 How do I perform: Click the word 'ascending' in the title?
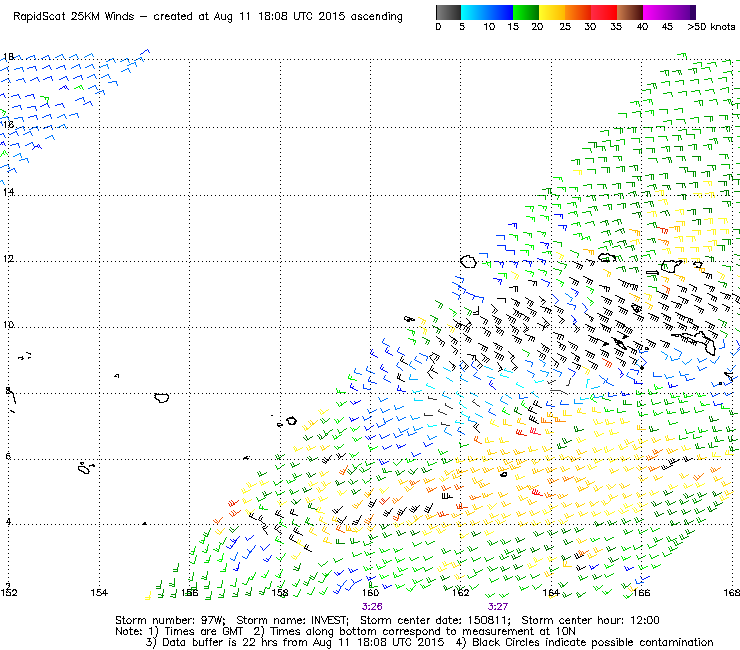point(377,17)
